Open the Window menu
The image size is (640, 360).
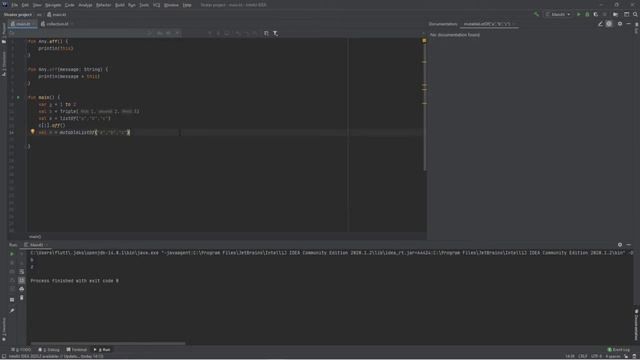coord(171,5)
